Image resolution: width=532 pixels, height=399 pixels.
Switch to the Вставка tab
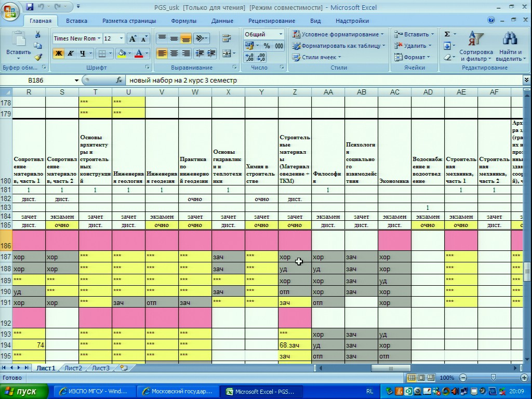point(76,21)
